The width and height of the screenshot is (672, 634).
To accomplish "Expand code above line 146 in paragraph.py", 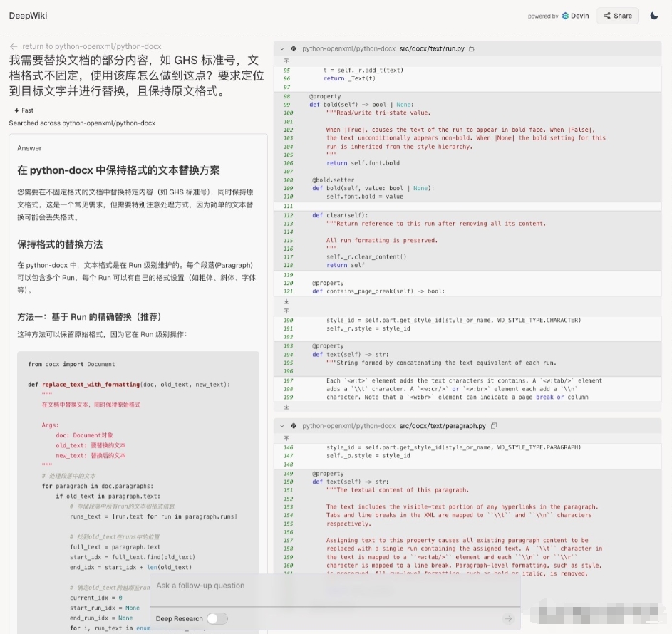I will coord(286,438).
